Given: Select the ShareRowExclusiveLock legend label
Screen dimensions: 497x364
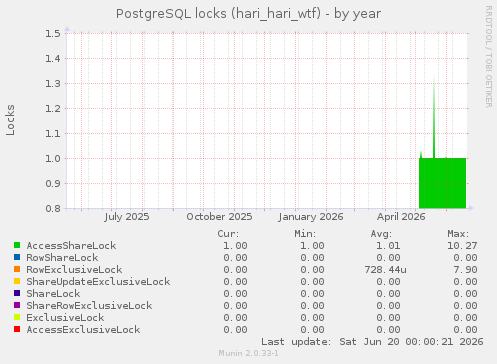Looking at the screenshot, I should tap(89, 306).
